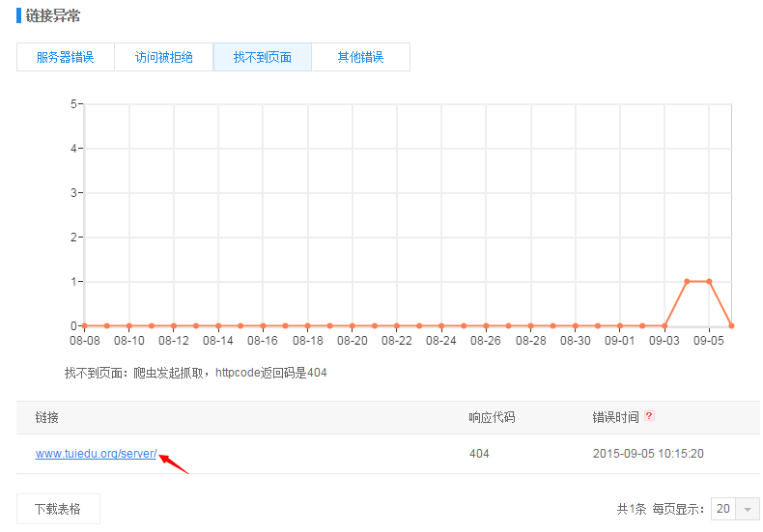
Task: Select the 找不到页面 tab
Action: point(263,57)
